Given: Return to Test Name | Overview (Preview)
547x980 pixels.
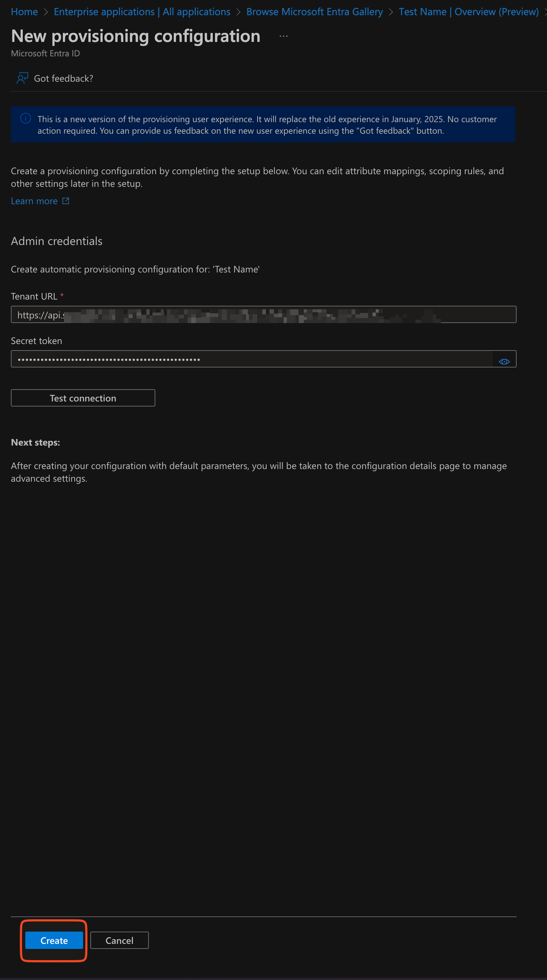Looking at the screenshot, I should pyautogui.click(x=468, y=12).
